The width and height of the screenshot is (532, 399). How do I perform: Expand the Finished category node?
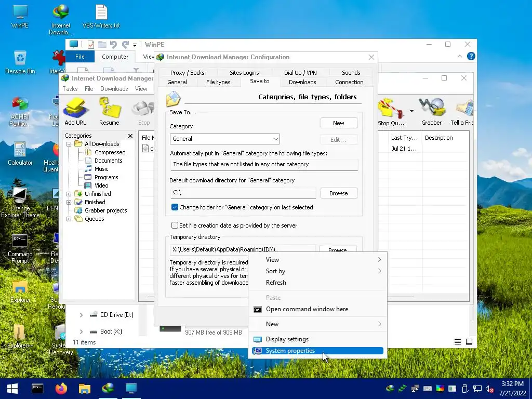[69, 202]
